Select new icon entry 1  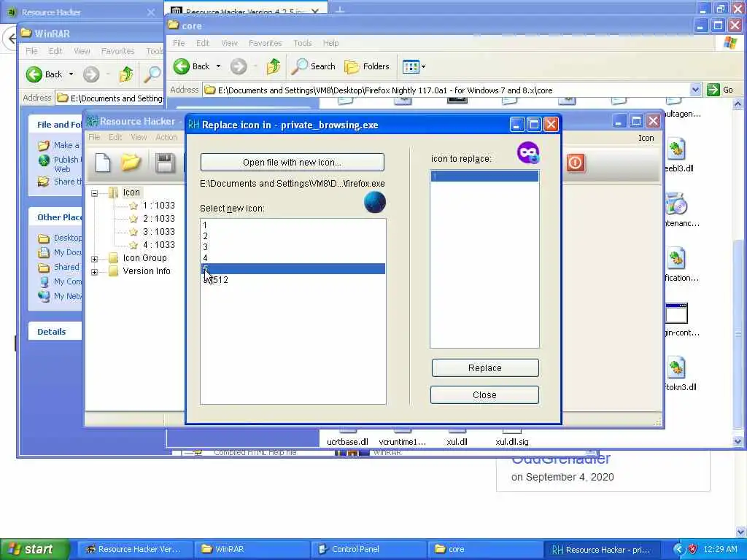click(x=293, y=225)
